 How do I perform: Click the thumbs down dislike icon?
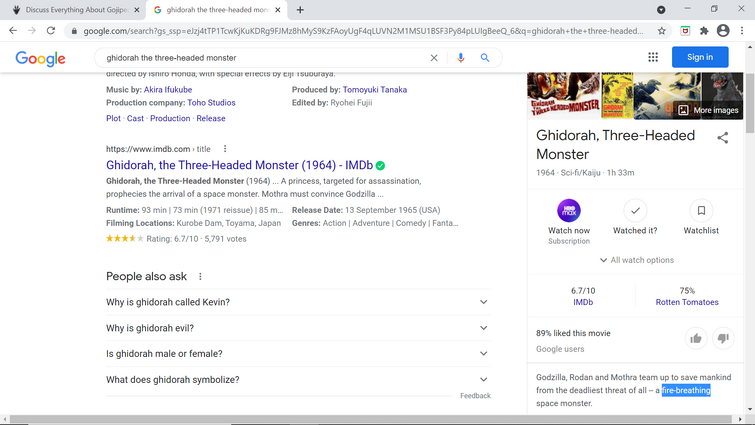[x=723, y=338]
